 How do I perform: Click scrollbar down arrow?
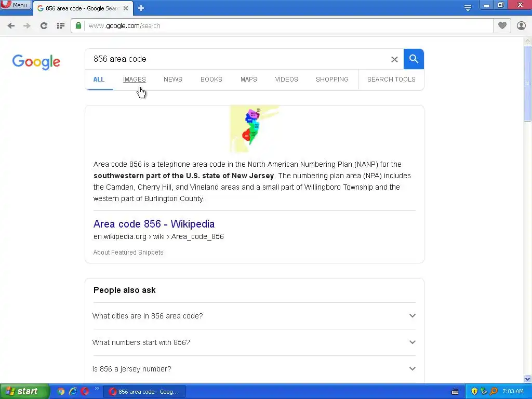(528, 379)
